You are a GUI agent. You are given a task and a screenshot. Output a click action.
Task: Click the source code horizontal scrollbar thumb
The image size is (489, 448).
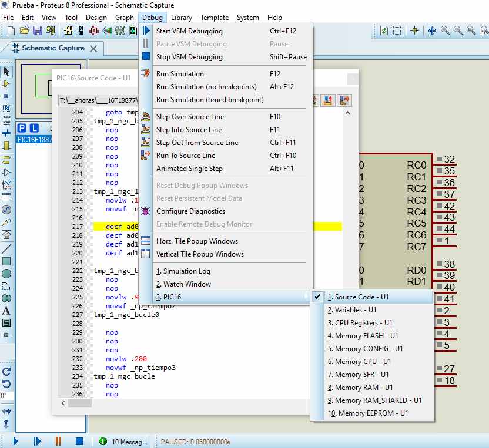tap(80, 403)
